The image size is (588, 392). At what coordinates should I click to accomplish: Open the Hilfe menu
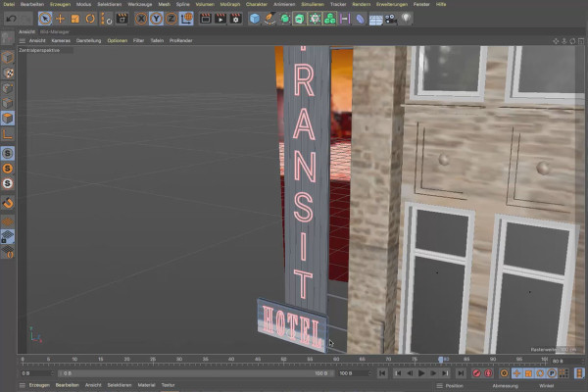tap(441, 4)
